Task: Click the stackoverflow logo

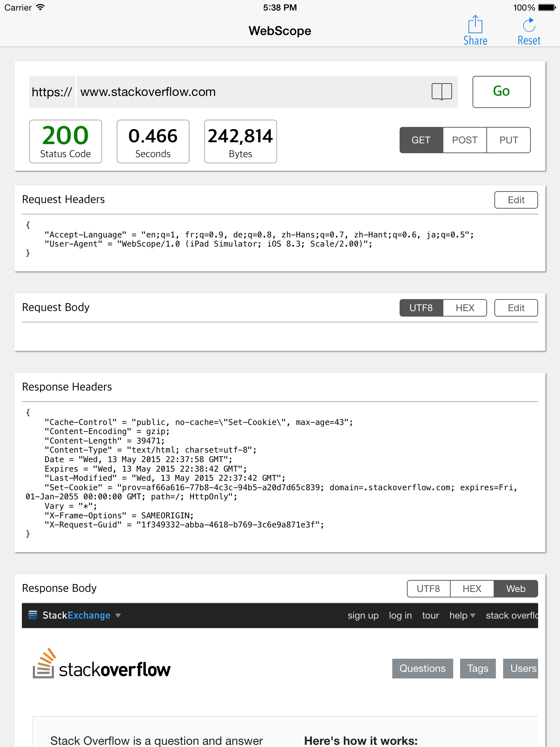Action: (x=102, y=664)
